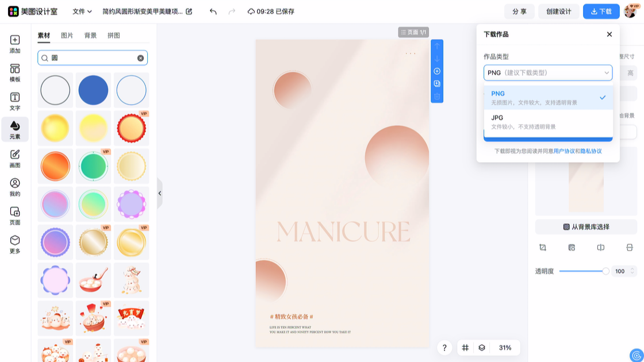Select the 画图 drawing tool
644x362 pixels.
pos(15,159)
